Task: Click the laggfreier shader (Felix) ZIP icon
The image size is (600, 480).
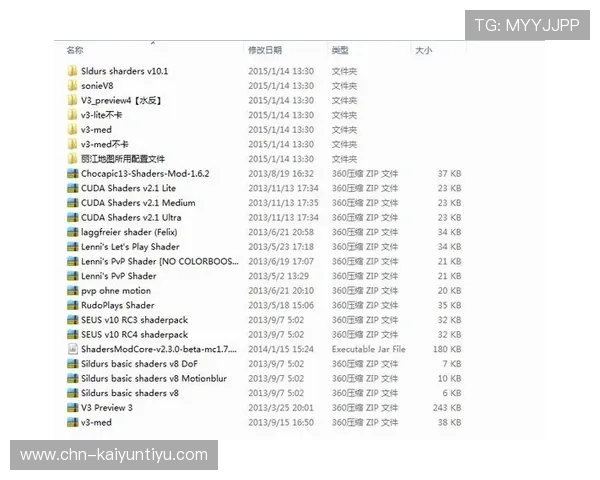Action: coord(73,232)
